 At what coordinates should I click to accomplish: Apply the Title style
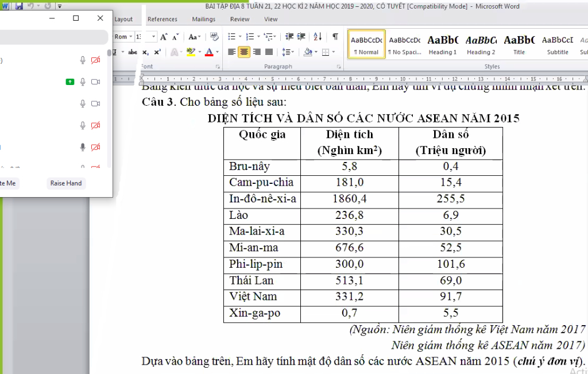(x=519, y=44)
